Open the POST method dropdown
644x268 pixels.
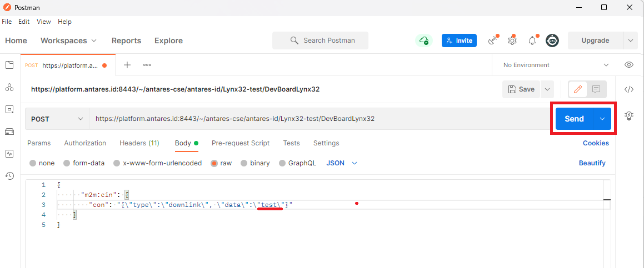click(57, 119)
